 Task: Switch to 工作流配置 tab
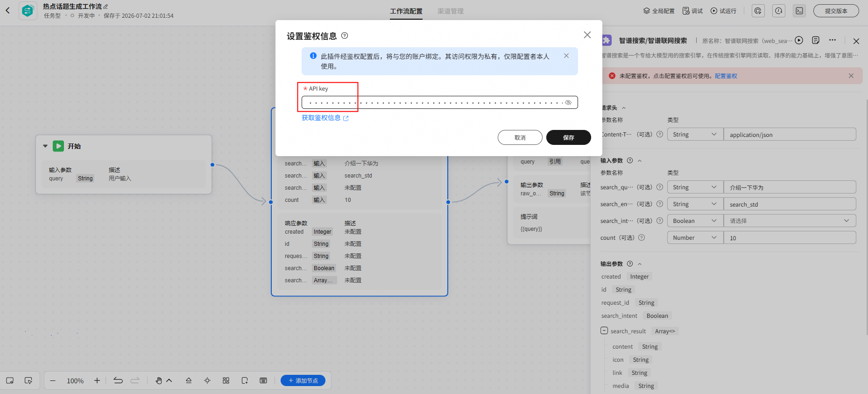(406, 11)
